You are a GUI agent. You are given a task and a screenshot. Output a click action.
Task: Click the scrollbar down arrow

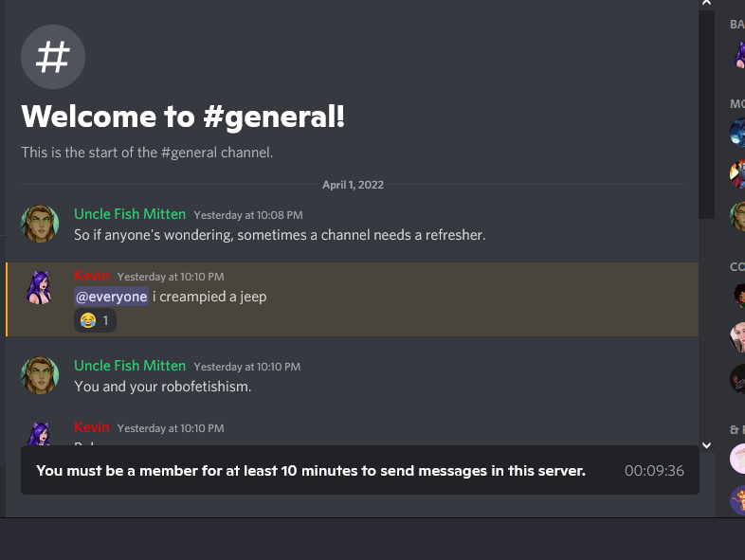(x=706, y=445)
